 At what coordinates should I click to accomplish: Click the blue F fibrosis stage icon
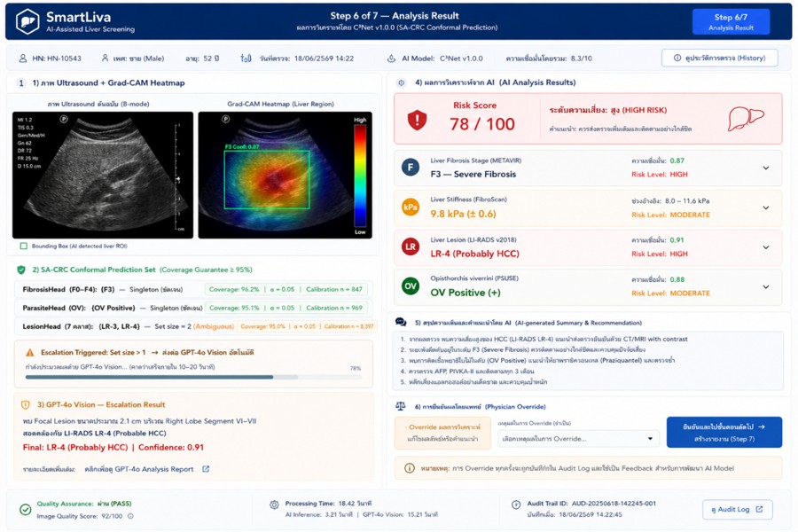click(411, 167)
